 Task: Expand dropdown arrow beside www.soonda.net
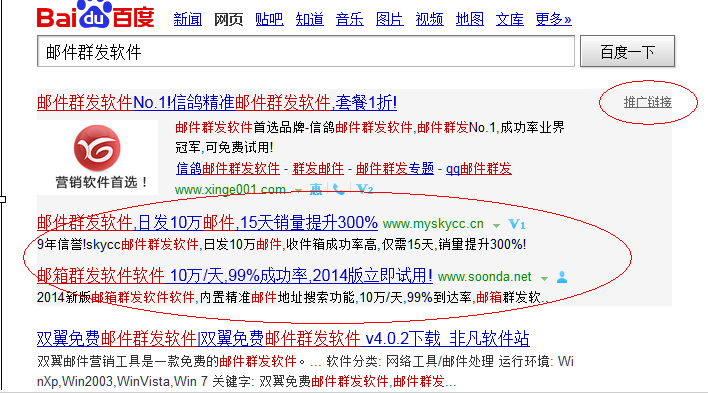pyautogui.click(x=545, y=278)
